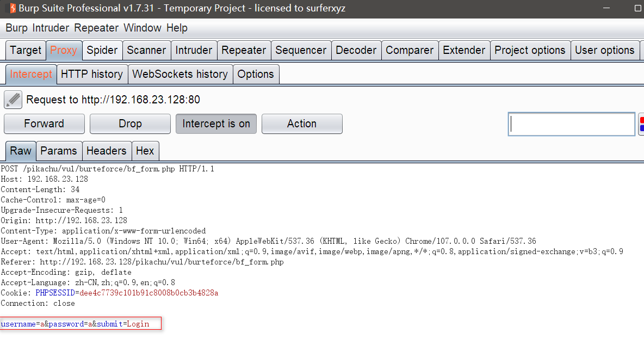644x351 pixels.
Task: Switch to the WebSockets history tab
Action: click(x=180, y=74)
